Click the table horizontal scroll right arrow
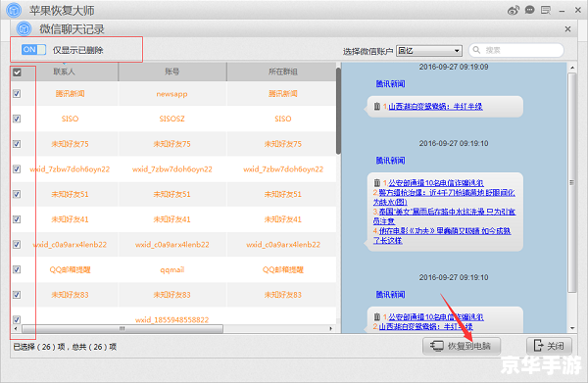 330,329
